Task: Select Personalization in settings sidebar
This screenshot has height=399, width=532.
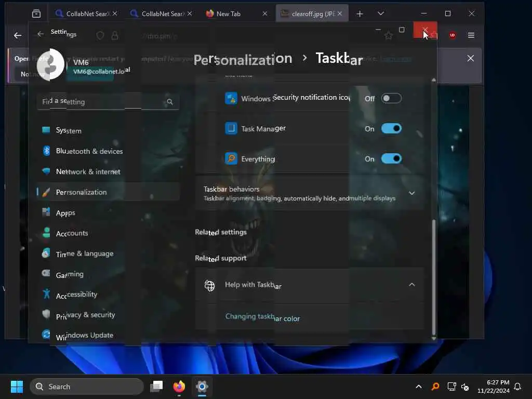Action: (x=108, y=192)
